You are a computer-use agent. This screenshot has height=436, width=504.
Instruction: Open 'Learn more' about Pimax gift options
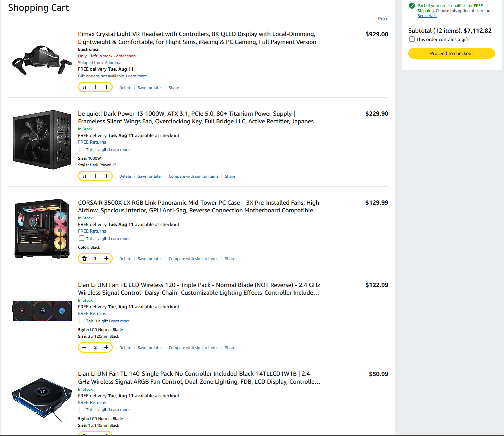136,76
